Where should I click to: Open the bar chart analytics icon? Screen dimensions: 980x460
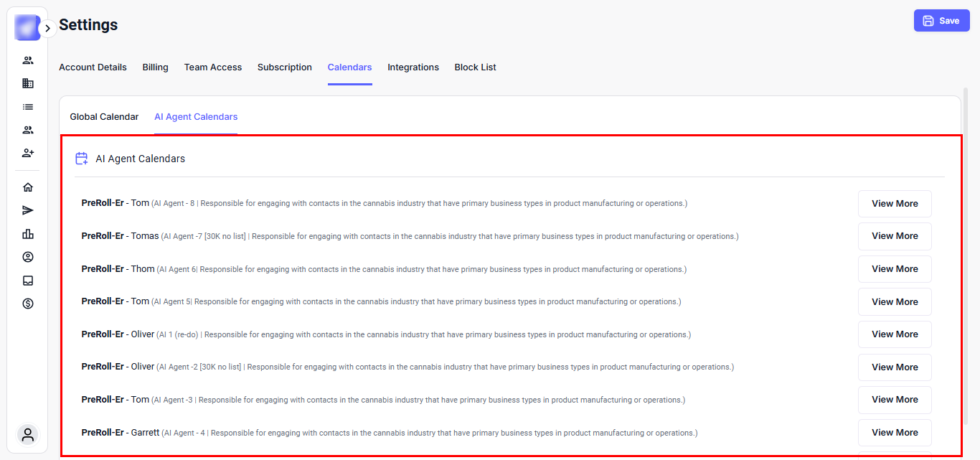click(x=28, y=234)
